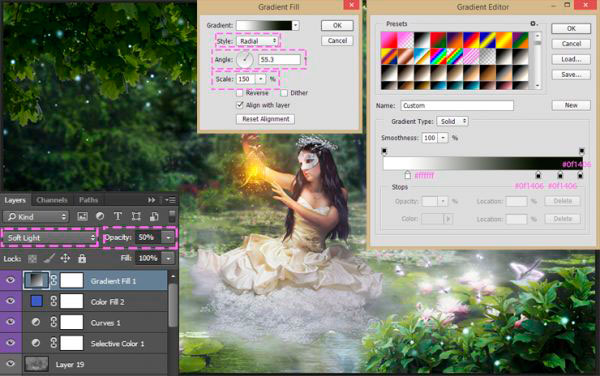Open the layer Opacity slider dropdown
The width and height of the screenshot is (600, 376).
pyautogui.click(x=168, y=238)
